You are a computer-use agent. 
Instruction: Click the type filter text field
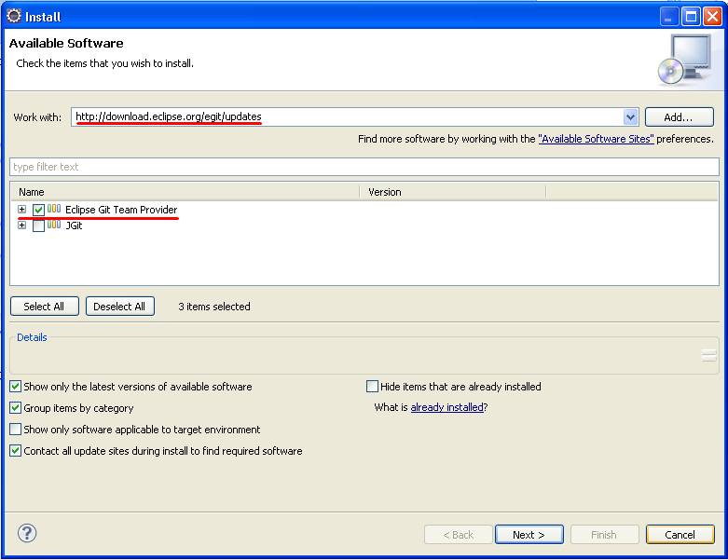[364, 167]
